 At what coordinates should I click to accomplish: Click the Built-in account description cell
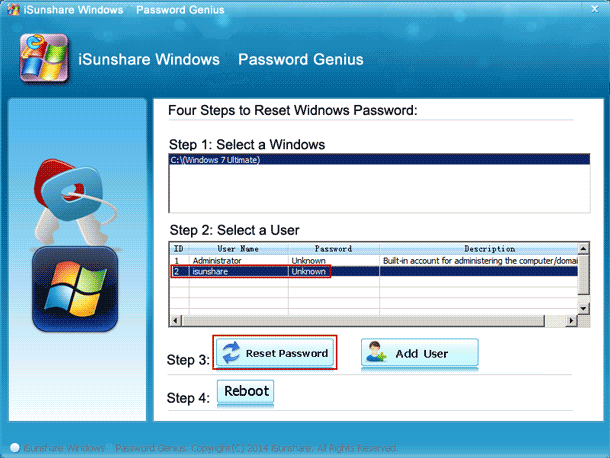[479, 260]
